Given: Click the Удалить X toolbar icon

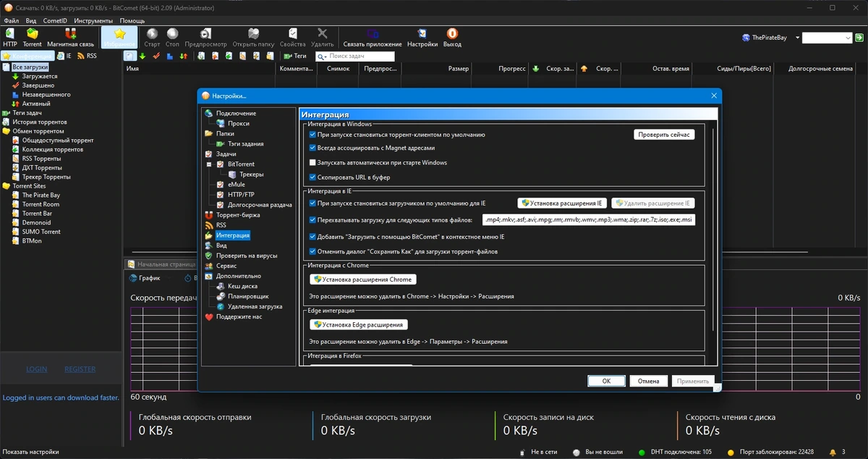Looking at the screenshot, I should click(x=323, y=37).
